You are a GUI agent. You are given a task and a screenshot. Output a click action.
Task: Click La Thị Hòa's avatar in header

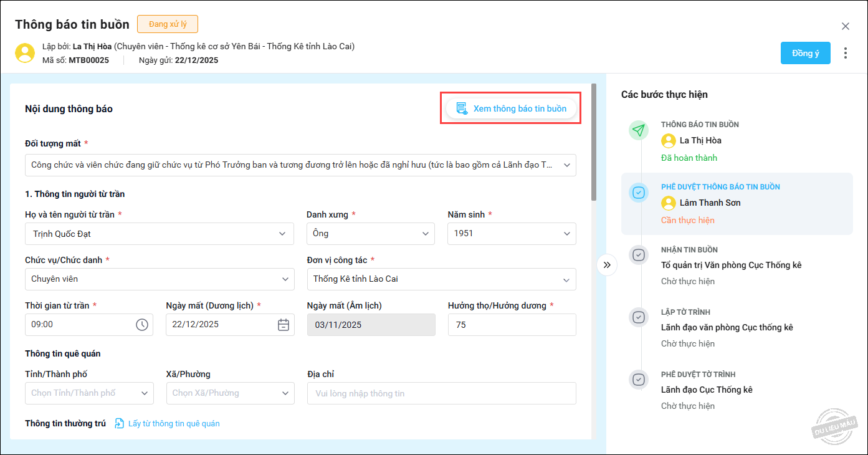tap(25, 53)
